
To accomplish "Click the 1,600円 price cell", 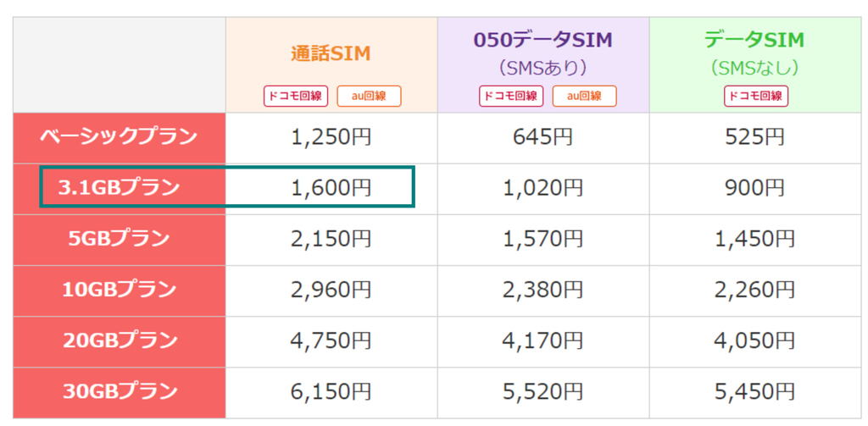I will pos(331,188).
